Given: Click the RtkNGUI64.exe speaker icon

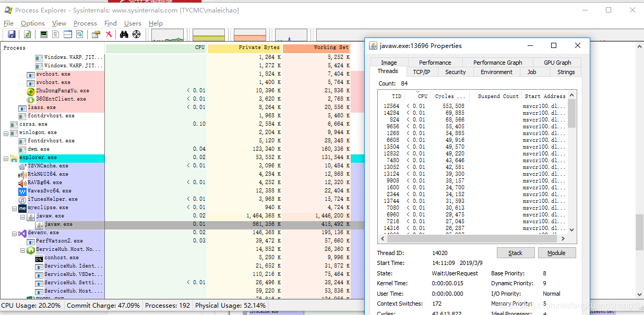Looking at the screenshot, I should point(22,174).
